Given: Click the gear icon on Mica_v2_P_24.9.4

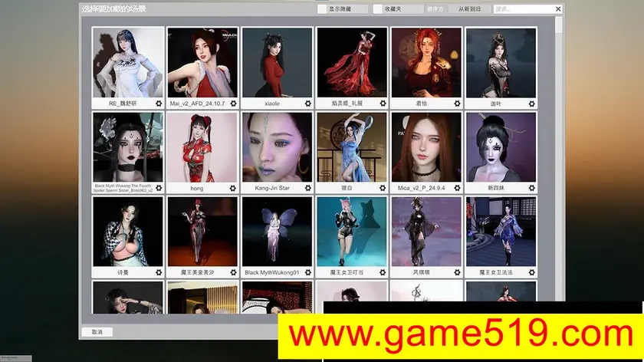Looking at the screenshot, I should 456,188.
